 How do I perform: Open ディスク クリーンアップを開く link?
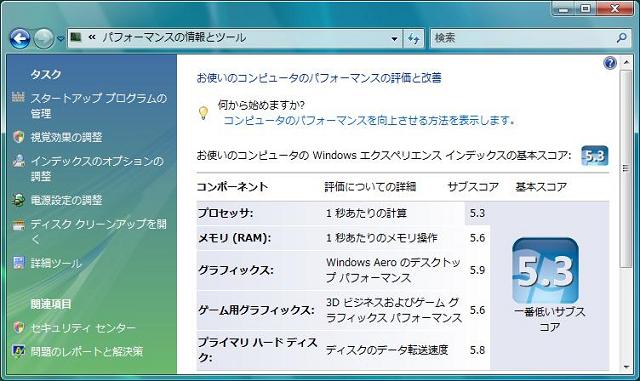click(x=98, y=232)
